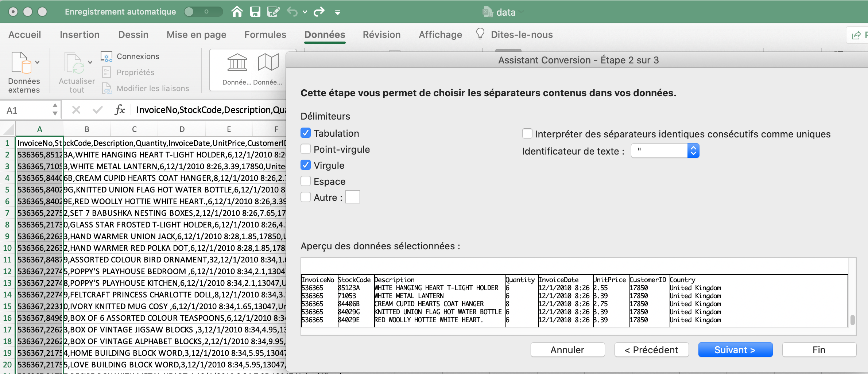Switch to the Insertion tab
This screenshot has height=374, width=868.
click(x=80, y=35)
